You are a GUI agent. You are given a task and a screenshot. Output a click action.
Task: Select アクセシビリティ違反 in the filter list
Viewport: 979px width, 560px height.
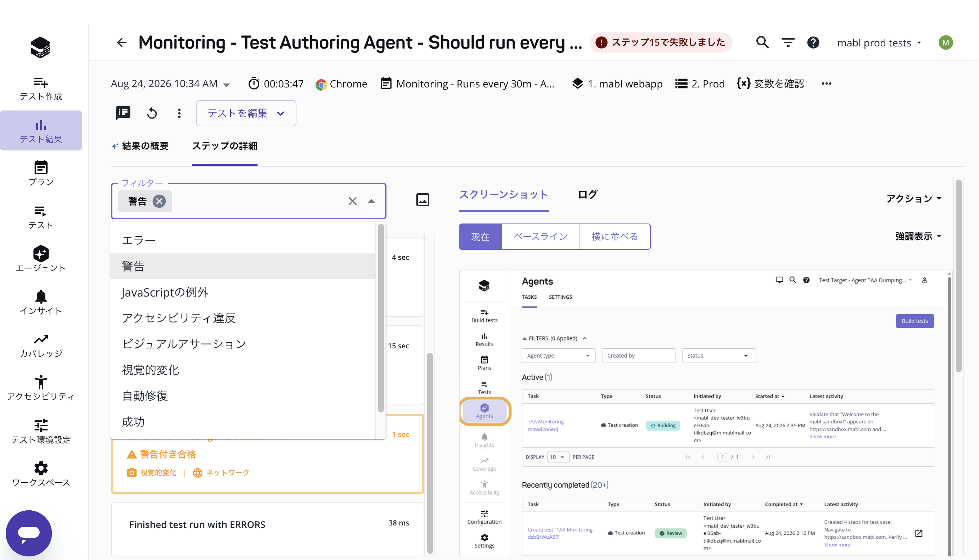[x=243, y=318]
